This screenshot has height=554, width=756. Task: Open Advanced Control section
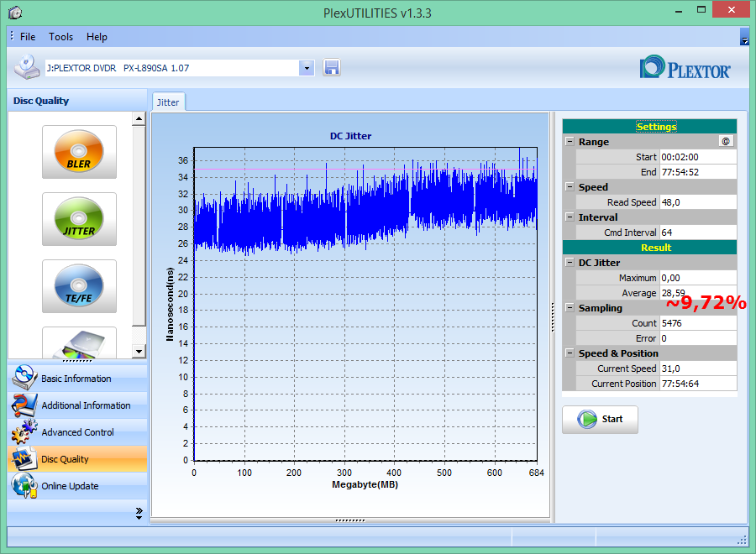[x=77, y=432]
